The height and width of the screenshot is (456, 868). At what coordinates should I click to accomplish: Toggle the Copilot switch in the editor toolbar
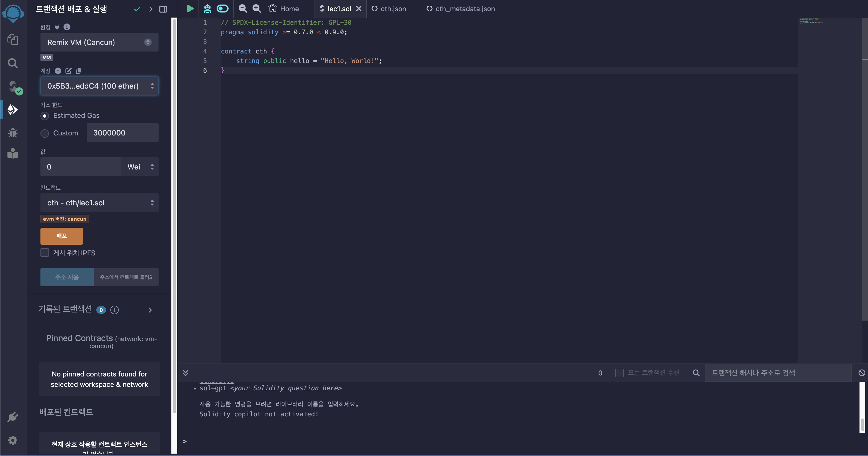click(x=222, y=9)
